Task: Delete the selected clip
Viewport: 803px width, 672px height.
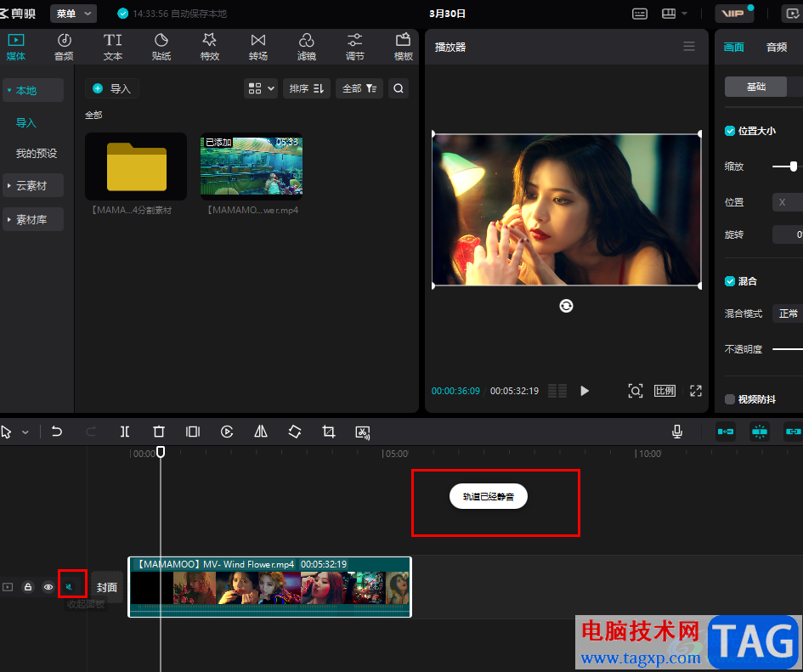Action: point(159,432)
